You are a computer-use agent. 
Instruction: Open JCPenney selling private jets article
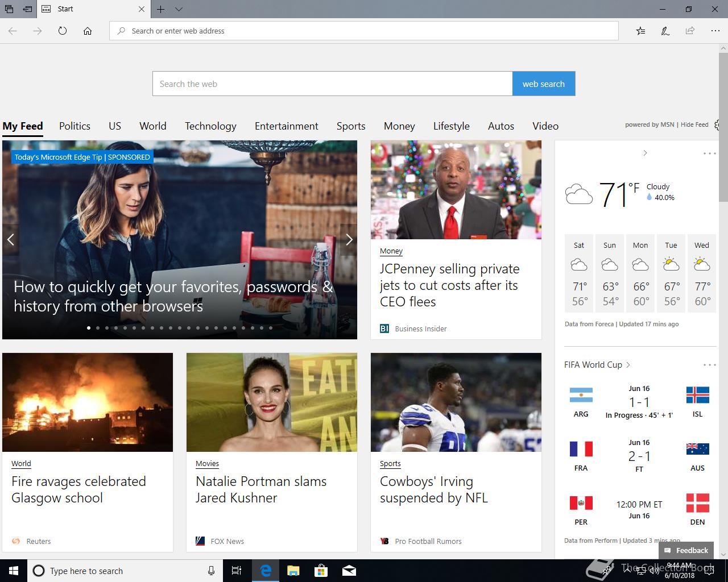(449, 285)
